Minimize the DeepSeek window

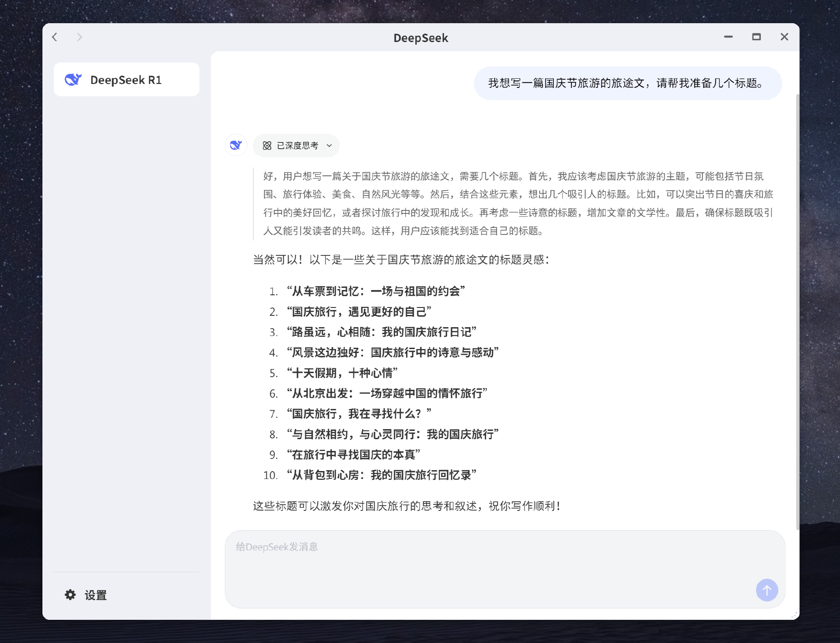(x=728, y=37)
